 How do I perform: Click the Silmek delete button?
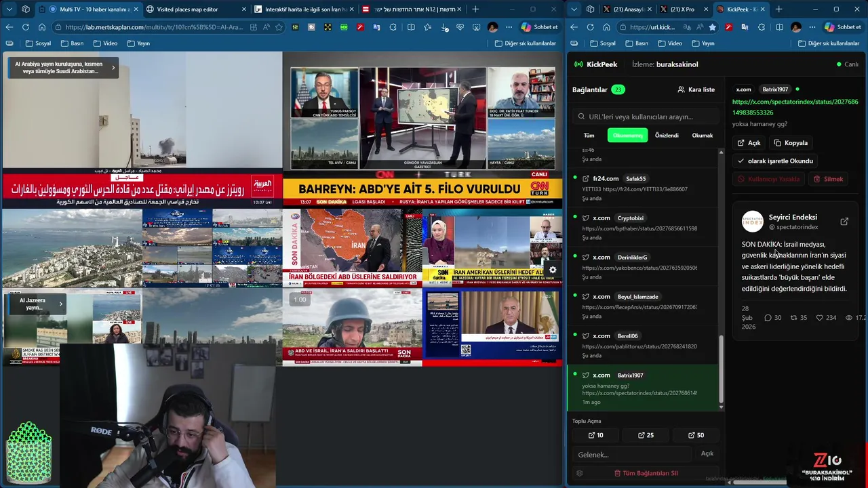(x=829, y=179)
